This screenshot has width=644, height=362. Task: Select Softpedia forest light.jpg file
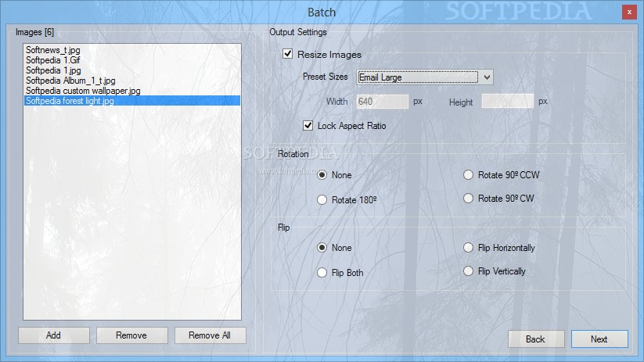click(x=132, y=101)
